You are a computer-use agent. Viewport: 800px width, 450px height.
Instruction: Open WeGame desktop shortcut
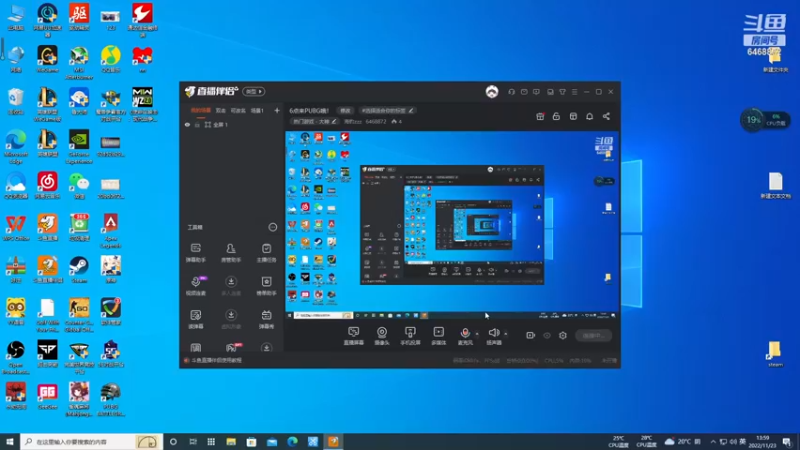click(x=47, y=59)
